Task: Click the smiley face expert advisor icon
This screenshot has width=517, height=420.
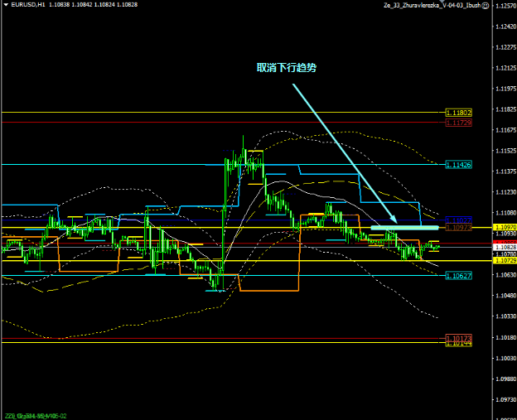Action: point(486,5)
